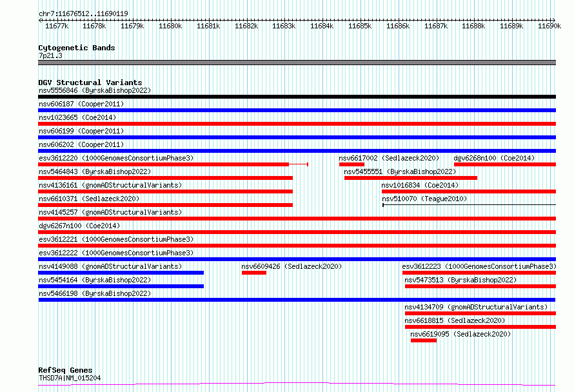Open the nsv1016834 (Coe2014) variant
574x392 pixels.
click(x=420, y=185)
